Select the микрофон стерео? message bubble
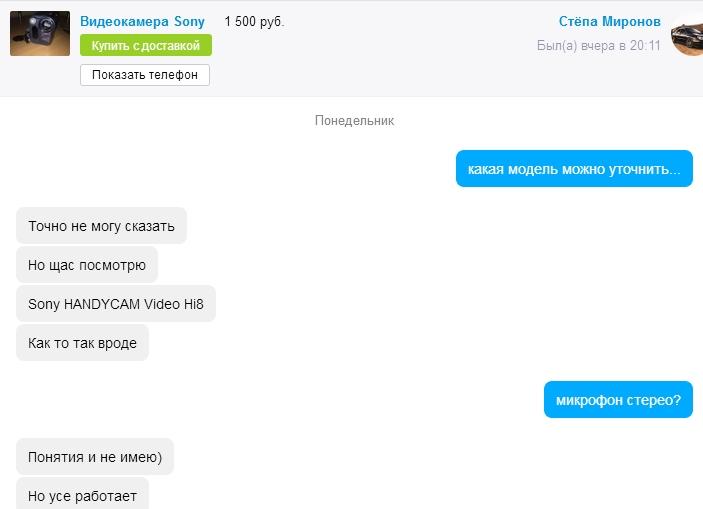 (x=618, y=400)
